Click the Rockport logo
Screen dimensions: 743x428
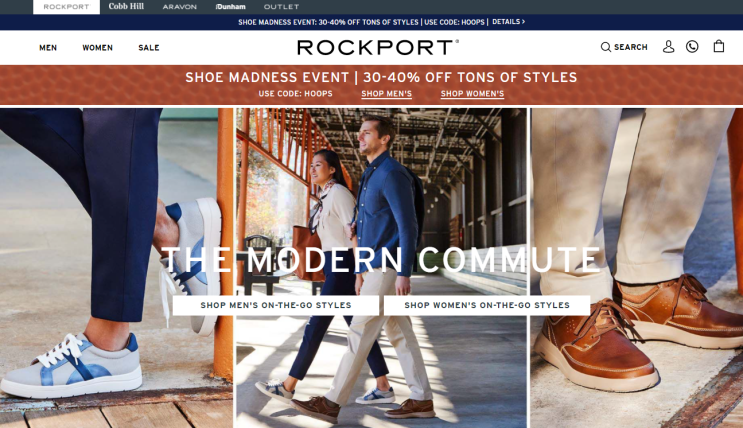(x=378, y=47)
